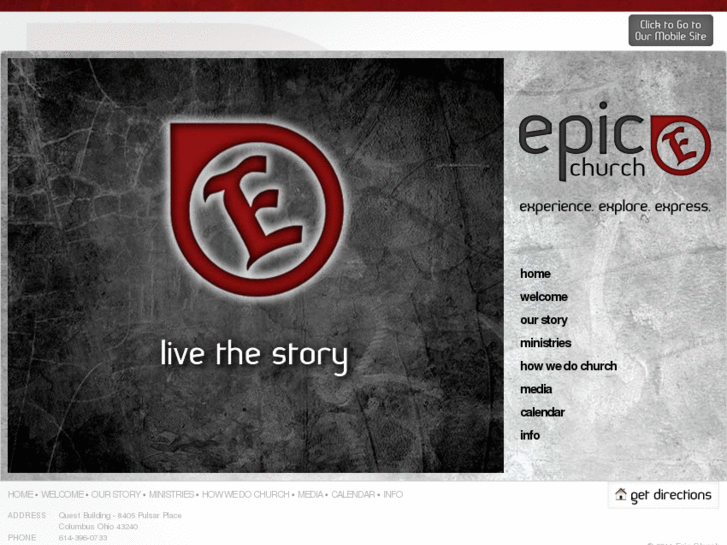Click the large red E emblem on banner
This screenshot has height=545, width=727.
[257, 209]
